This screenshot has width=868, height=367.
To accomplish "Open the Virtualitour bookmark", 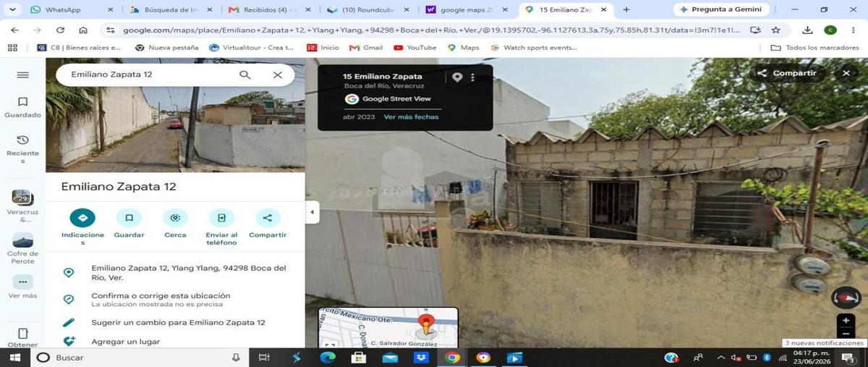I will coord(251,48).
